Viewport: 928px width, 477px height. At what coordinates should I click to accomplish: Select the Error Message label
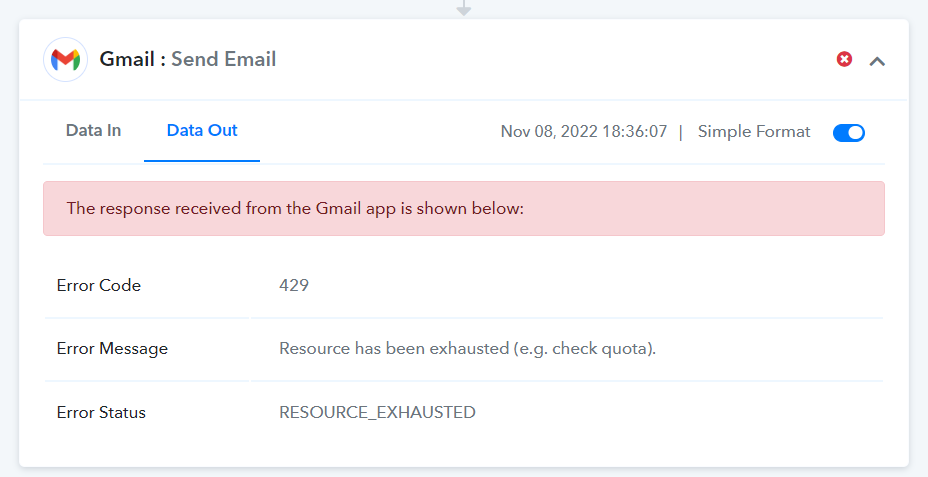112,349
